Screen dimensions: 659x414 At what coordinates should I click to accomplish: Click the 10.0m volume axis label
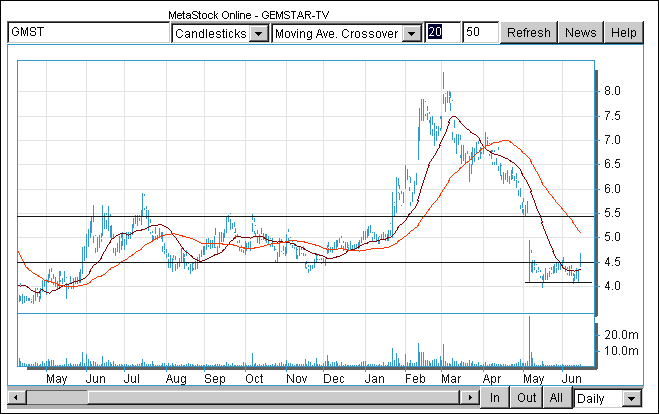[x=621, y=351]
